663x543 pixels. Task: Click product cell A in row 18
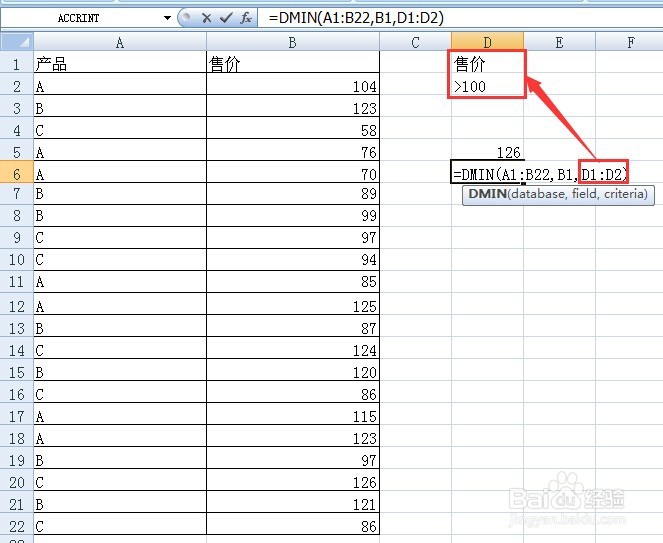[x=120, y=436]
